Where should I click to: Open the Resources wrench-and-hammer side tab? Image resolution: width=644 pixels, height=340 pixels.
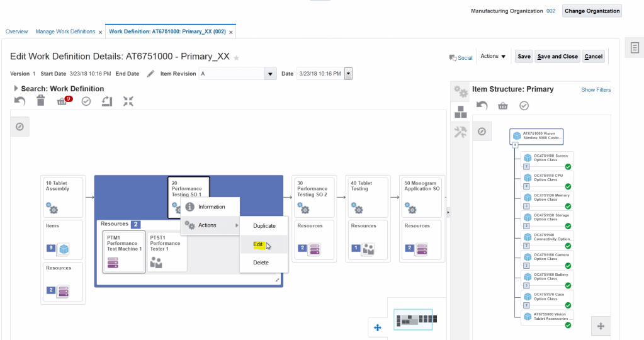461,132
